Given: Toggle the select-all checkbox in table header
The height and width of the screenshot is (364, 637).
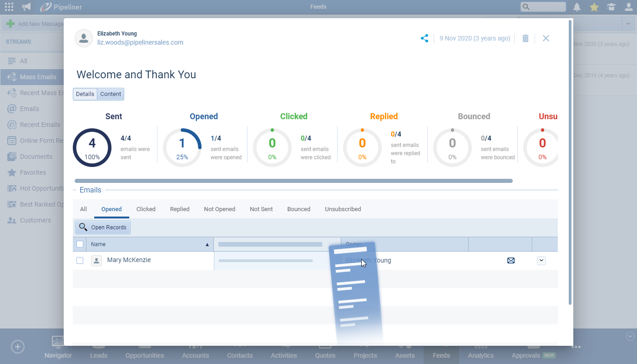Looking at the screenshot, I should coord(80,244).
